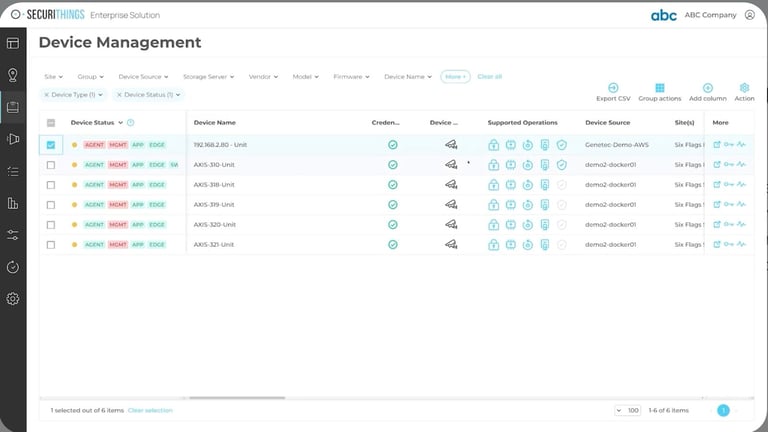Open external link icon for AXIS-321-Unit row
Screen dimensions: 768x432
click(717, 244)
